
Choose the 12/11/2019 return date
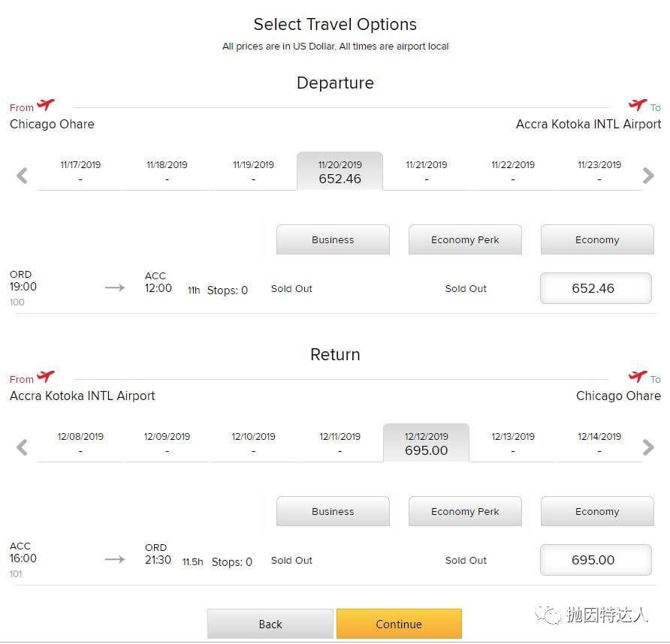coord(340,444)
